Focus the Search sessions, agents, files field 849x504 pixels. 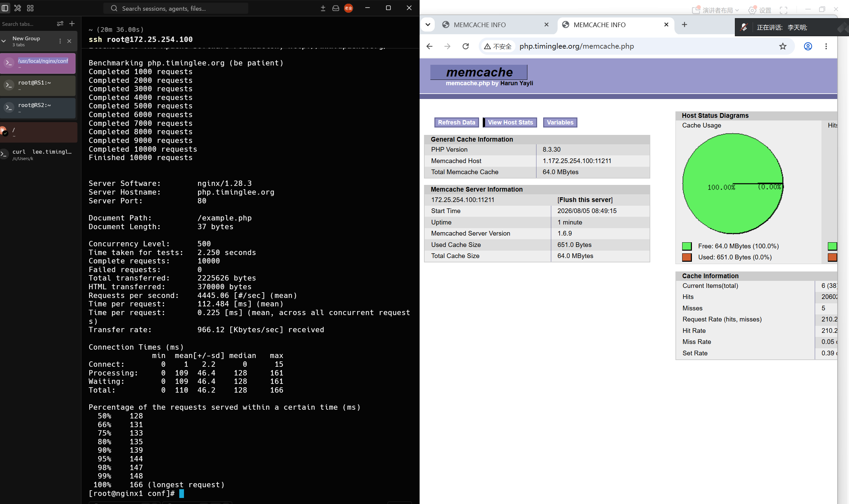coord(176,8)
